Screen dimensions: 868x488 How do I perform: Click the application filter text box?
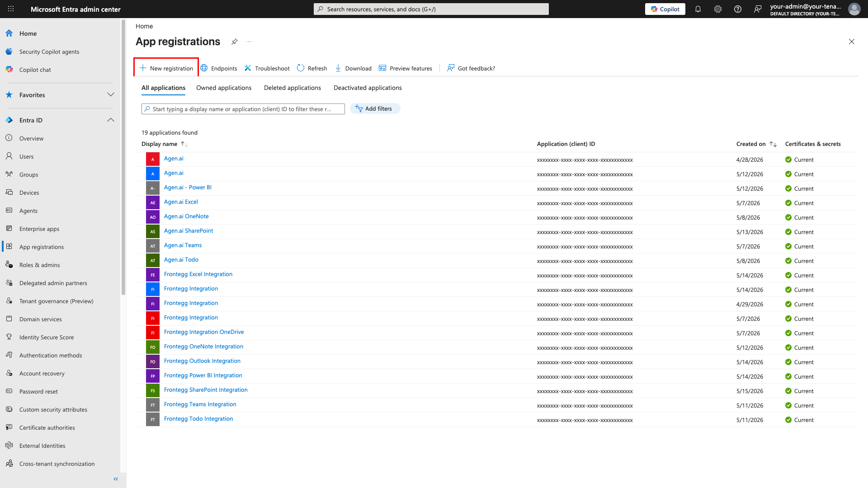coord(243,109)
